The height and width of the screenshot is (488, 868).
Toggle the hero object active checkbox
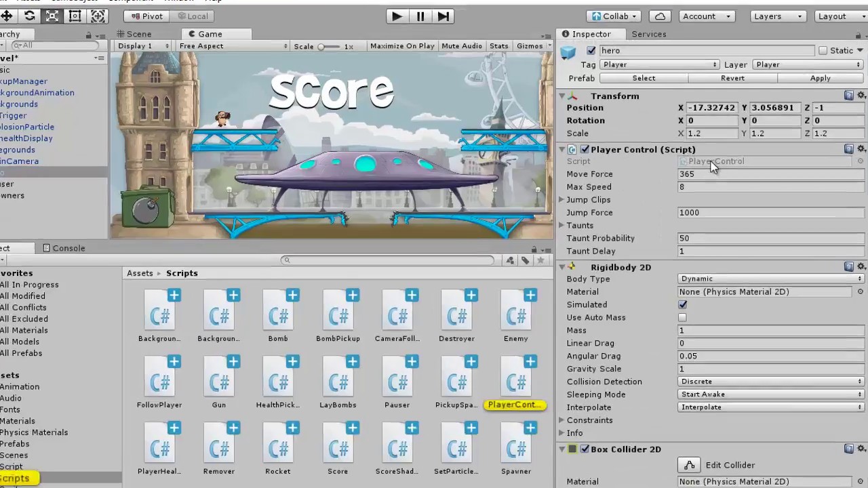click(591, 50)
